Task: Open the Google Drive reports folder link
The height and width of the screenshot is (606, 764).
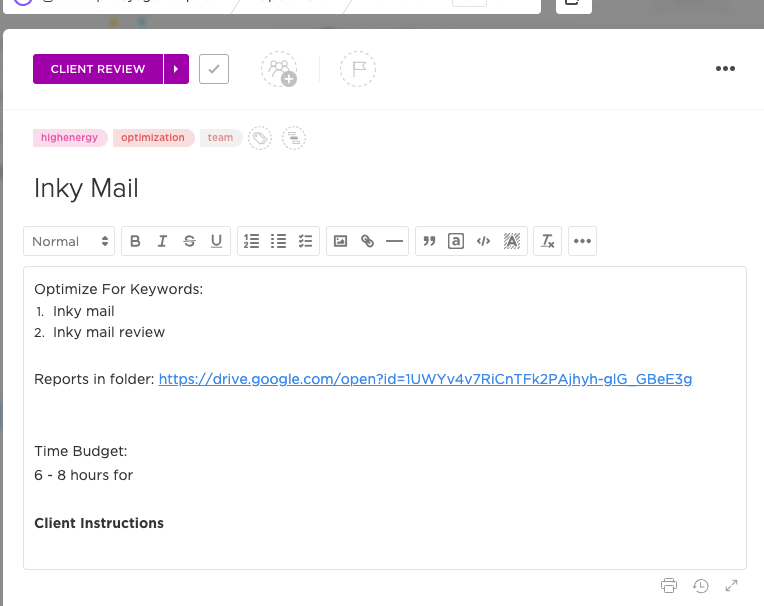Action: point(425,379)
